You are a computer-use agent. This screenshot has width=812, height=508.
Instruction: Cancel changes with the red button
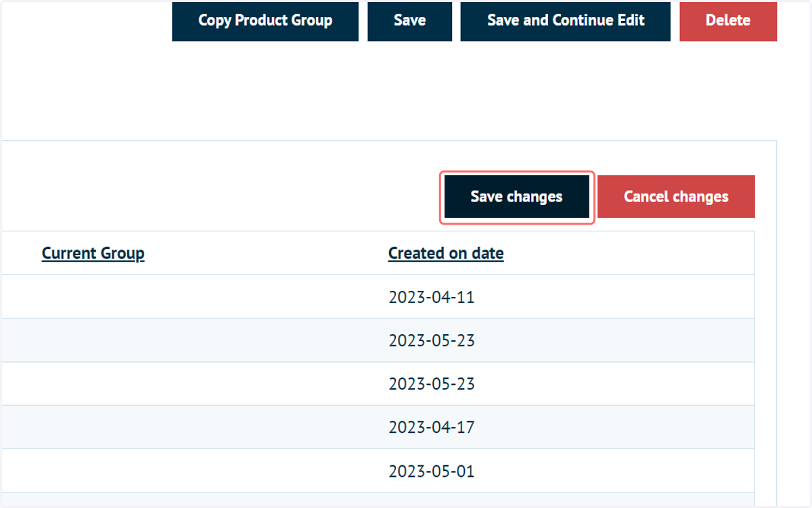click(x=676, y=197)
